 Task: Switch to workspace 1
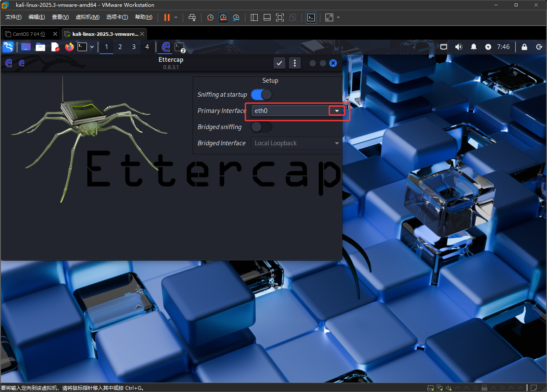[x=107, y=47]
